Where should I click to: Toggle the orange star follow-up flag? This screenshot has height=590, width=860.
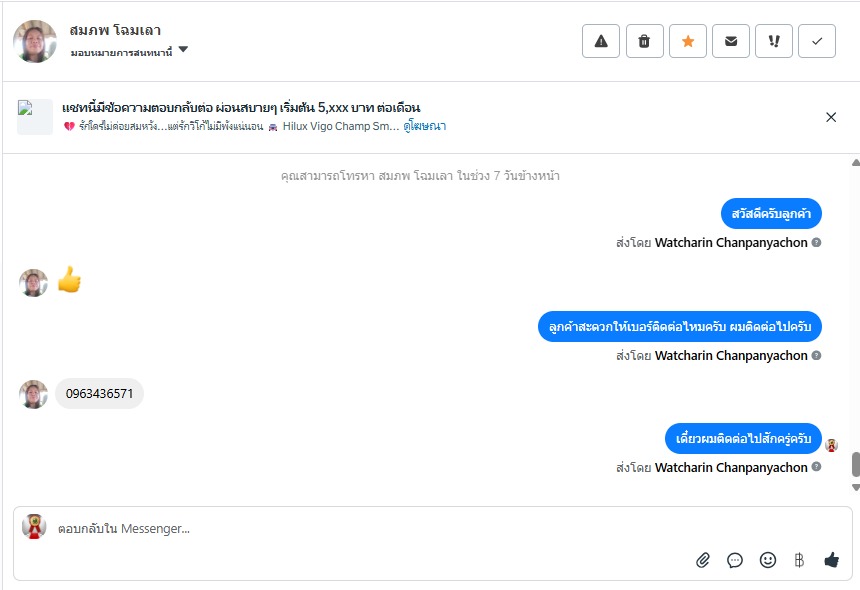pos(688,41)
